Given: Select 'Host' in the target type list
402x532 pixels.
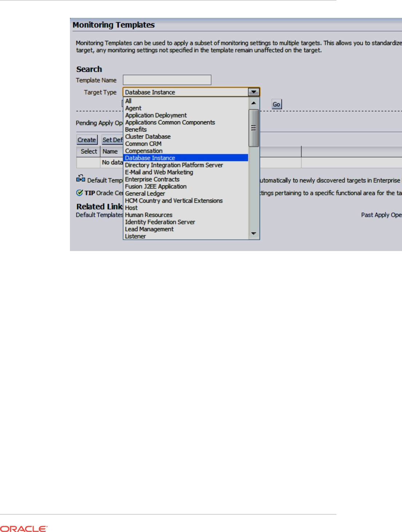Looking at the screenshot, I should tap(186, 208).
